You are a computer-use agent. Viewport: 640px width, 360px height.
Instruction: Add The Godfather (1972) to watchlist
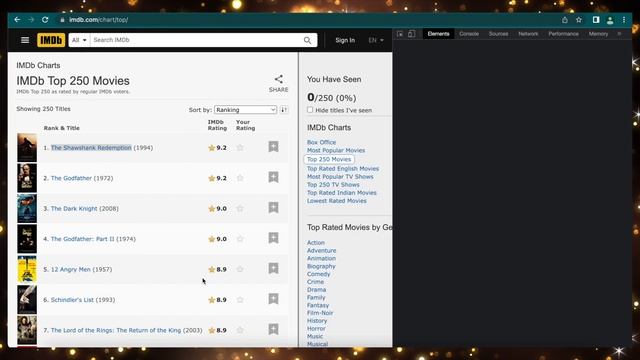click(x=273, y=178)
